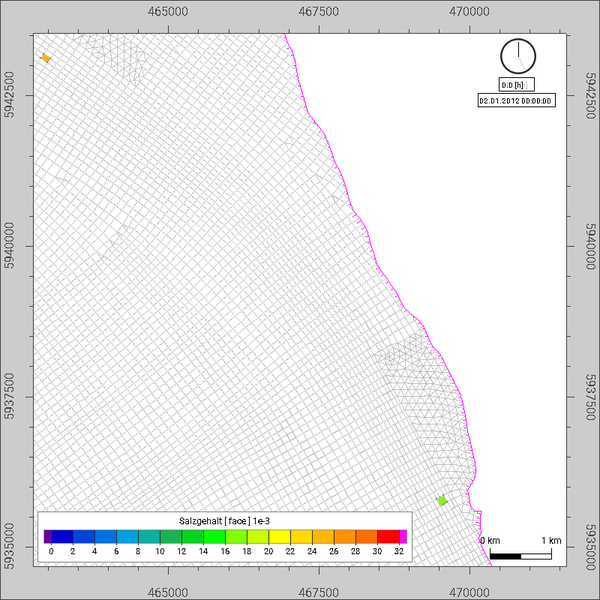Pick the light blue swatch between 6 and 8
Image resolution: width=600 pixels, height=600 pixels.
(x=127, y=537)
